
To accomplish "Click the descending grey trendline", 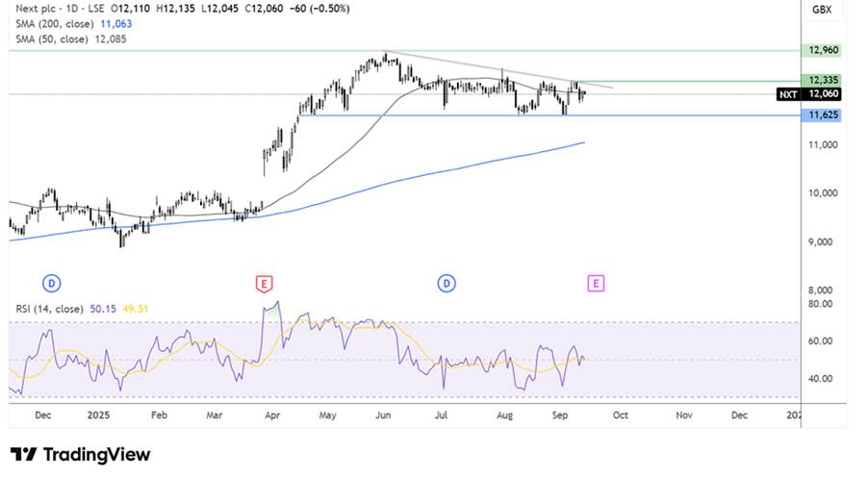I will coord(498,69).
